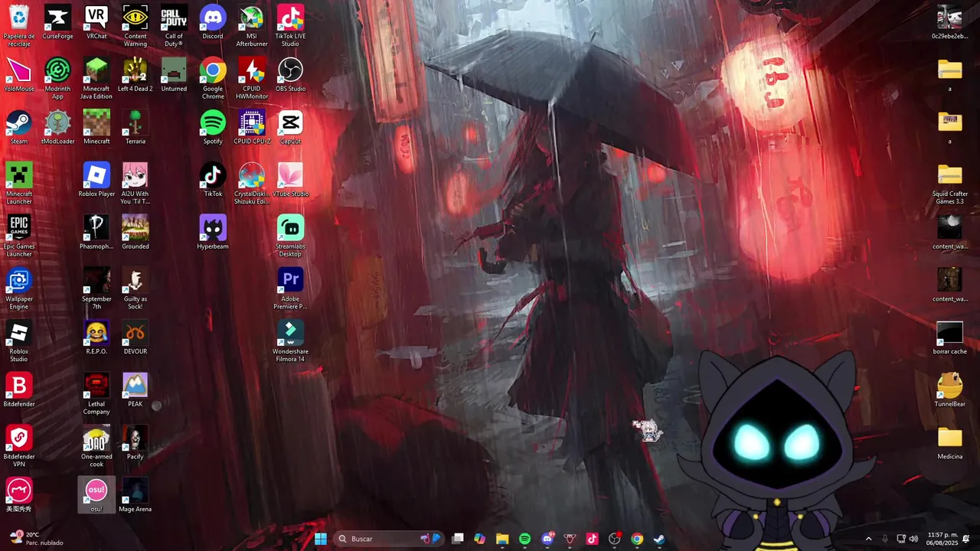Expand the hidden system tray icons
Screen dimensions: 980x551
click(868, 539)
